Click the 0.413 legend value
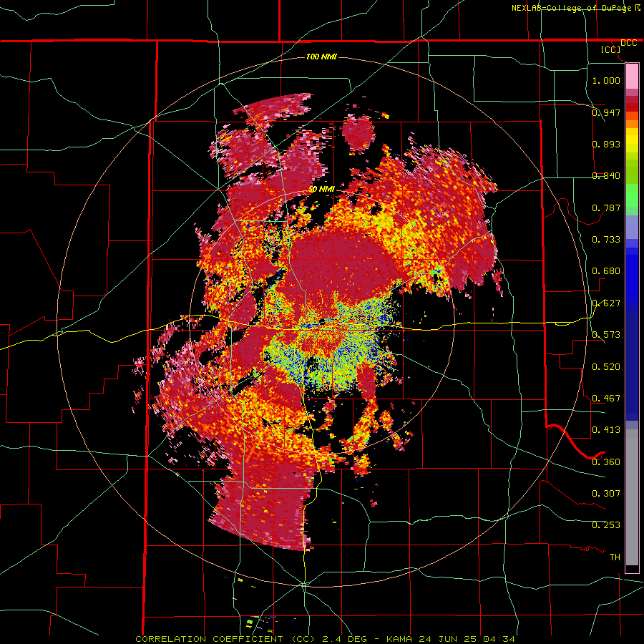 [606, 430]
